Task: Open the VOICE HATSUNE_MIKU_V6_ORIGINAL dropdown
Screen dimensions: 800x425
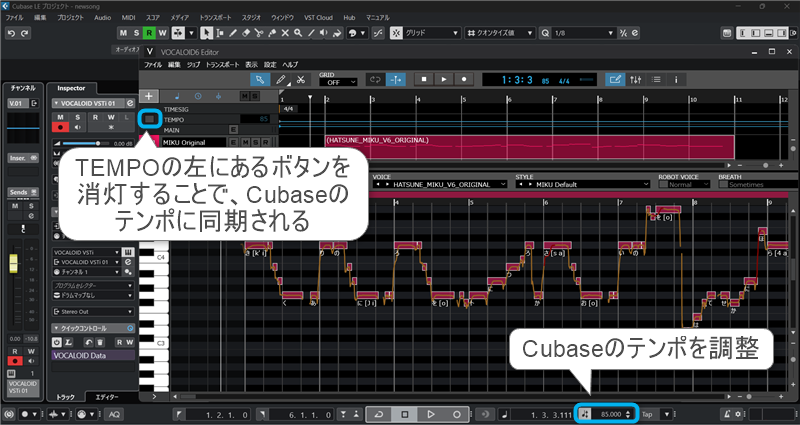Action: click(439, 184)
